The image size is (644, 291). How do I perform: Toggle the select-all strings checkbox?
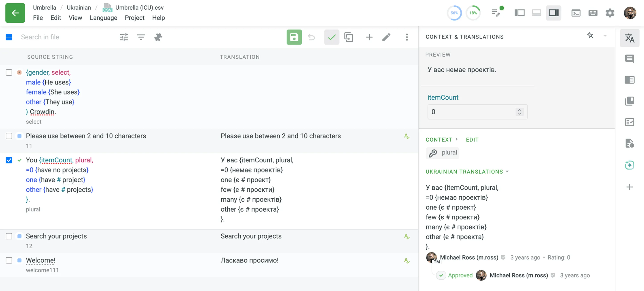click(x=9, y=37)
